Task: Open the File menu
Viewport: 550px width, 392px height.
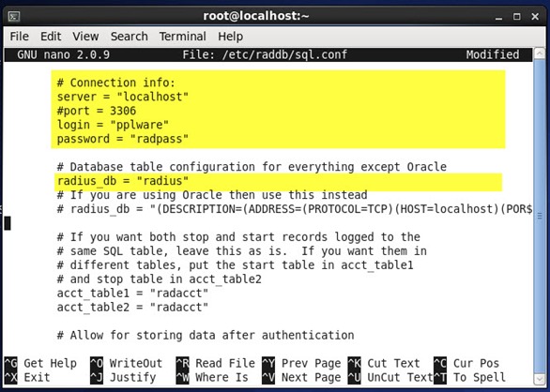Action: pyautogui.click(x=20, y=37)
